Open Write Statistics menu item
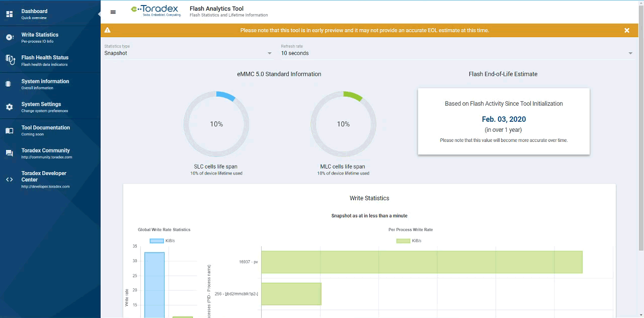This screenshot has height=318, width=644. point(50,37)
